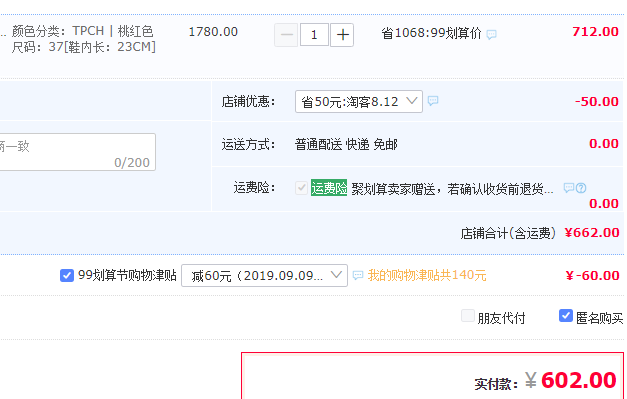Click the question mark help icon for 运费险
Image resolution: width=627 pixels, height=399 pixels.
click(581, 188)
